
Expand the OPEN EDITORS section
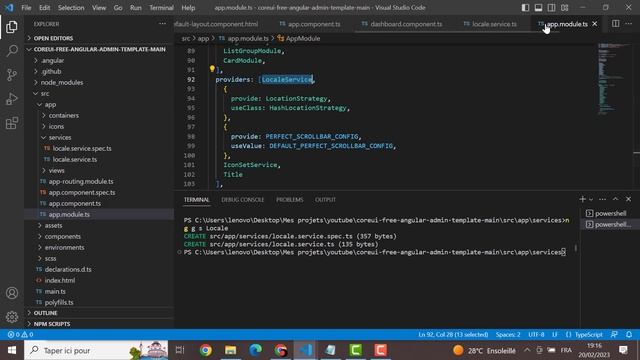coord(99,38)
